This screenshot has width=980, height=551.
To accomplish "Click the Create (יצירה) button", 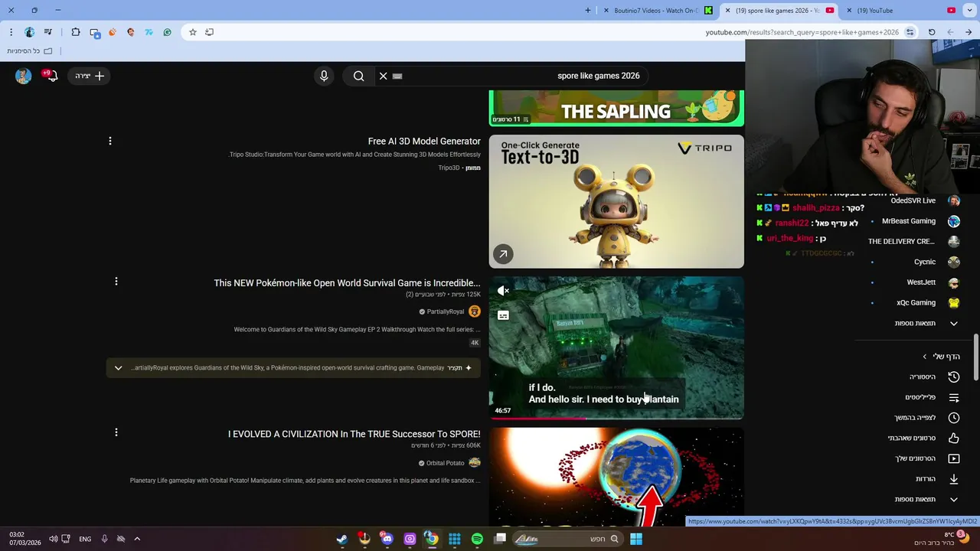I will 90,76.
